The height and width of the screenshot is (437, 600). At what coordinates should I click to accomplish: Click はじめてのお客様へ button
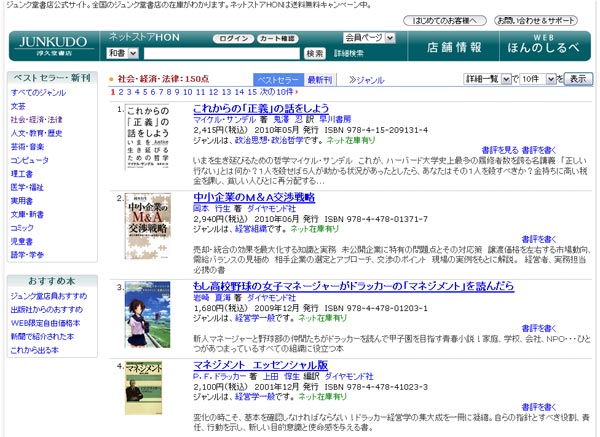click(445, 20)
